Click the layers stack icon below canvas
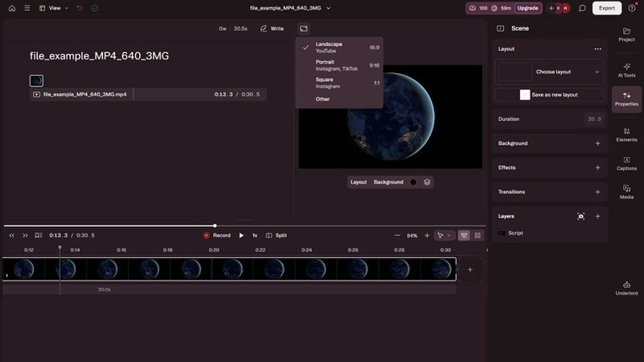644x362 pixels. point(427,182)
